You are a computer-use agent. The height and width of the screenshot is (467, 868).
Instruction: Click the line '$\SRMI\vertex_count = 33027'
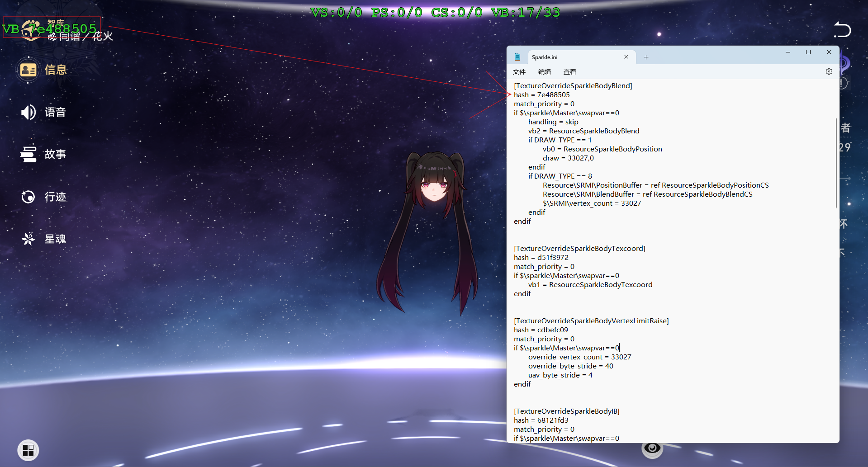point(592,203)
